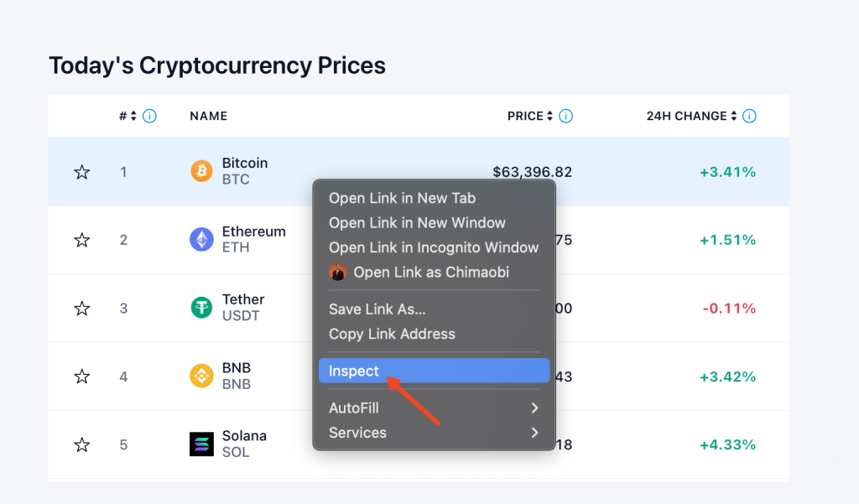The height and width of the screenshot is (504, 859).
Task: Toggle favorite star for Ethereum
Action: 82,240
